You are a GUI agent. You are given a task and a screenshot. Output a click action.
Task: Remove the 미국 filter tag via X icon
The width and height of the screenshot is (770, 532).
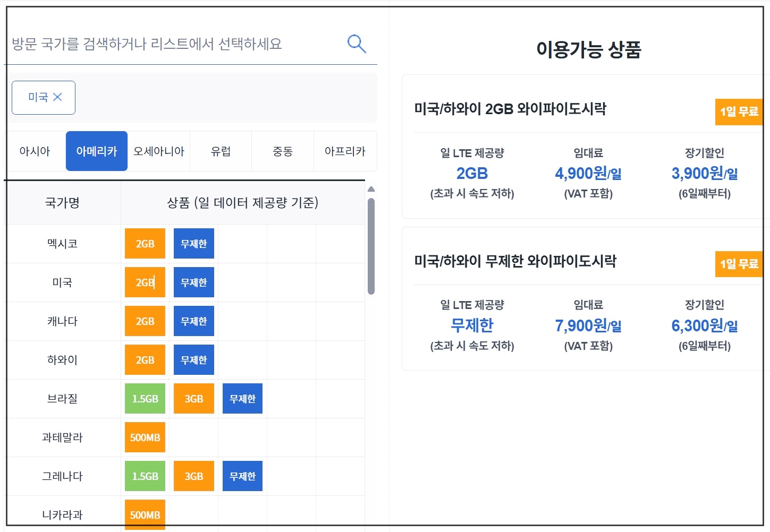[x=58, y=97]
